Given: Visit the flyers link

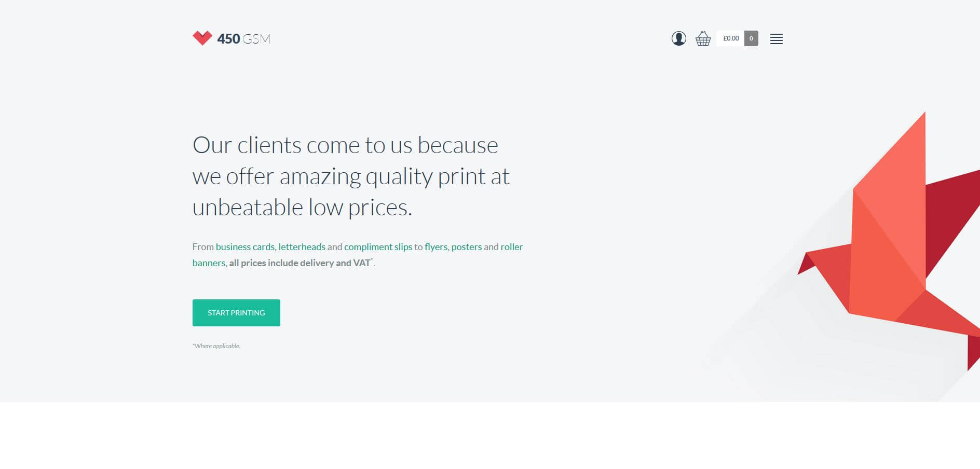Looking at the screenshot, I should [436, 247].
